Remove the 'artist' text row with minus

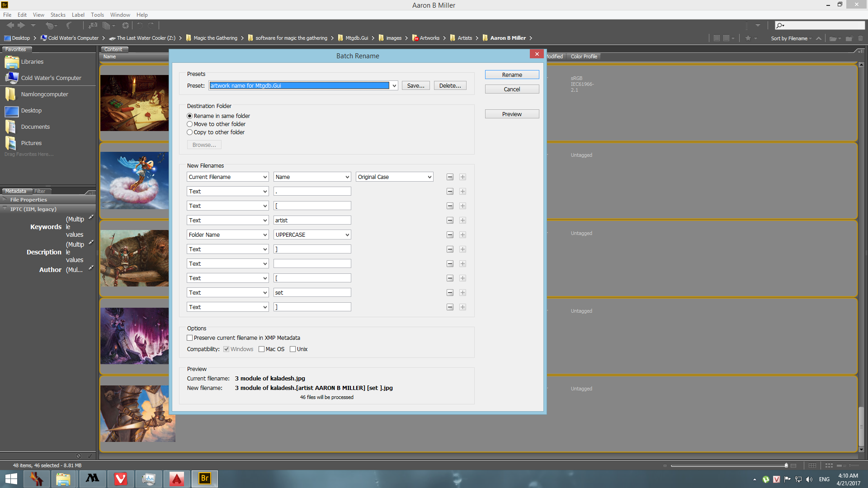click(x=450, y=221)
